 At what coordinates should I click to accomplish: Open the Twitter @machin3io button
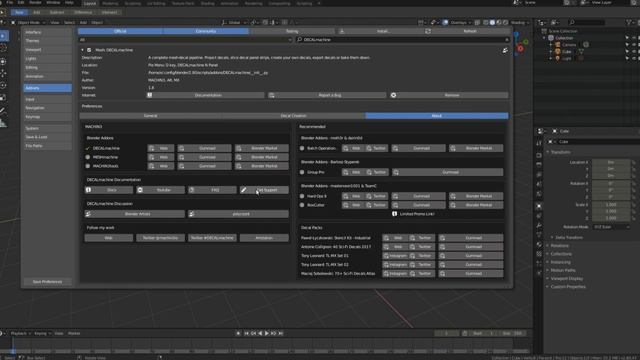160,238
